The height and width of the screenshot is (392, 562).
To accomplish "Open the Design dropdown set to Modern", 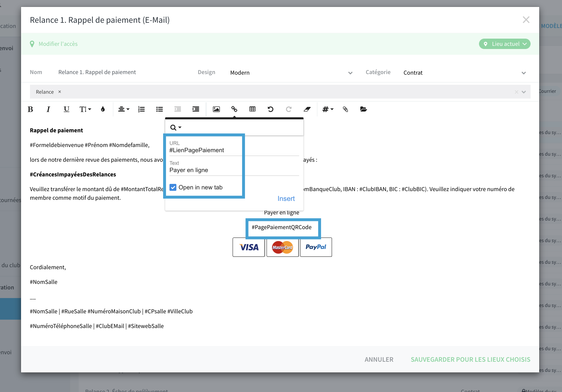I will (291, 73).
